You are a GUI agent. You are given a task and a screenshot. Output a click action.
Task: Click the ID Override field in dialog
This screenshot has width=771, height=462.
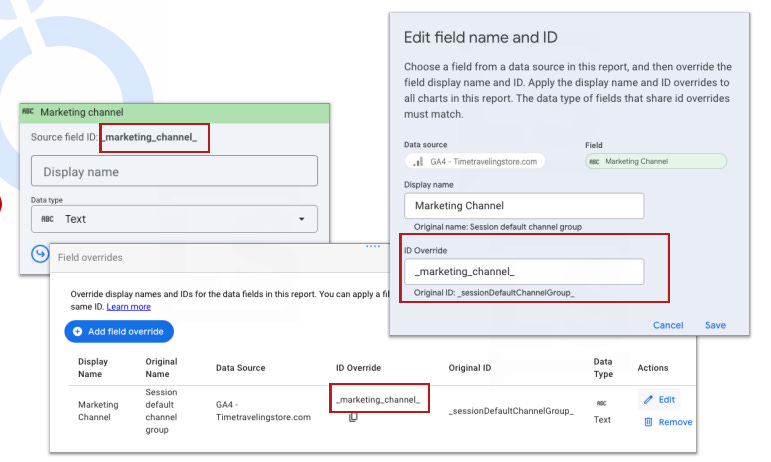pyautogui.click(x=524, y=271)
